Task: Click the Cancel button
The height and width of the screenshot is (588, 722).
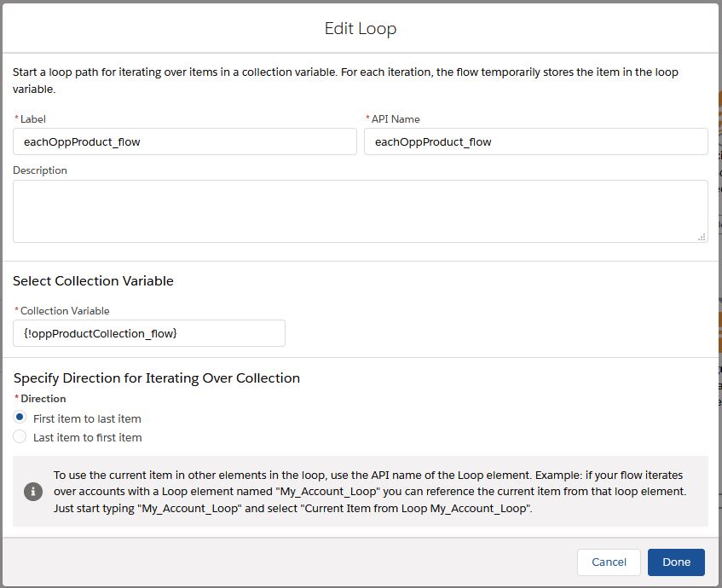Action: point(609,562)
